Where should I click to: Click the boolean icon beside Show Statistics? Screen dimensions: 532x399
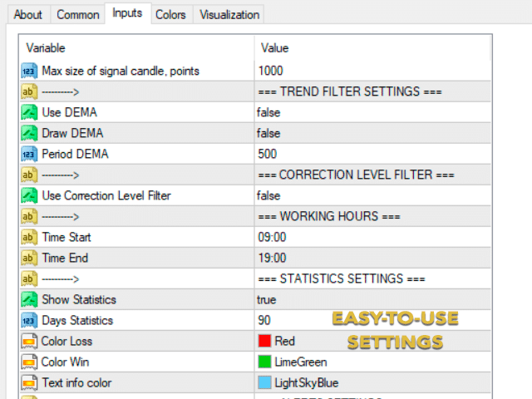pyautogui.click(x=29, y=299)
